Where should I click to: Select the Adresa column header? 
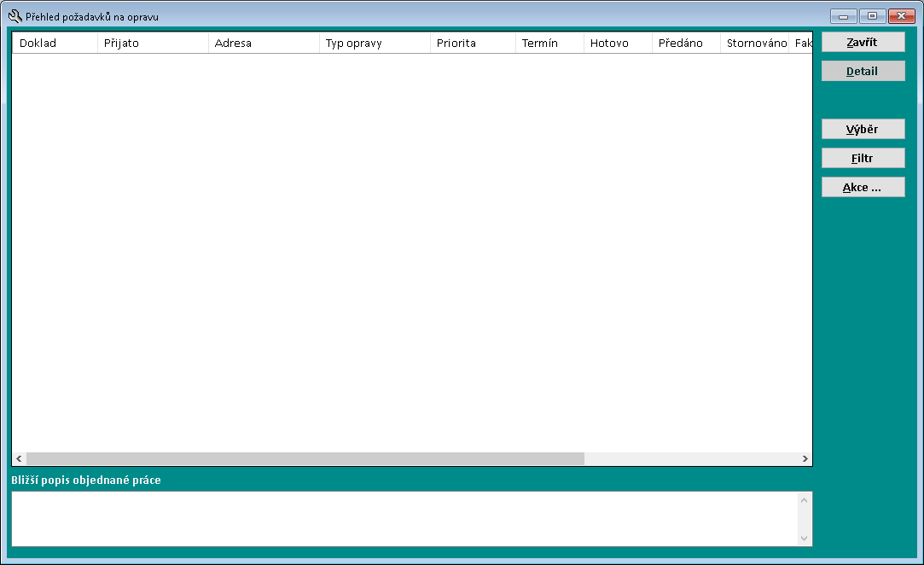click(264, 44)
